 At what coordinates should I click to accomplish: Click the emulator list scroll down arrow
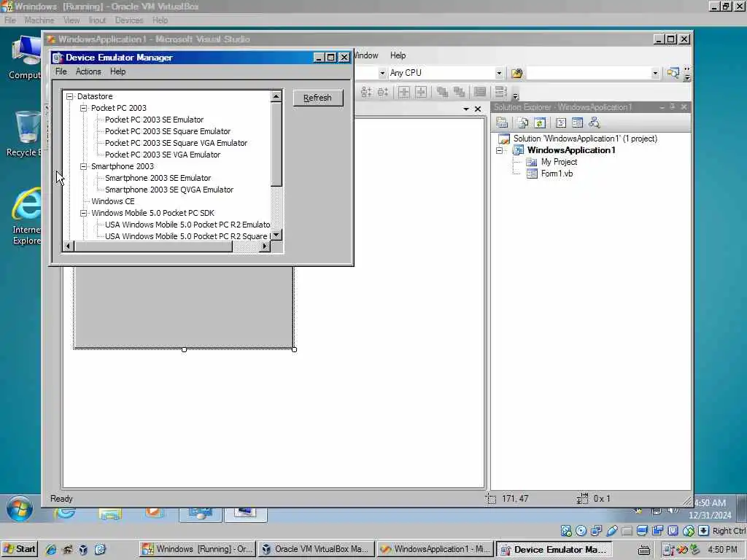click(276, 236)
